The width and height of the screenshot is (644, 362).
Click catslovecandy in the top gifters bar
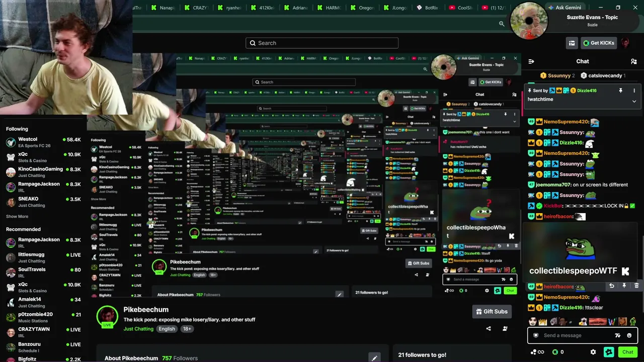click(603, 75)
